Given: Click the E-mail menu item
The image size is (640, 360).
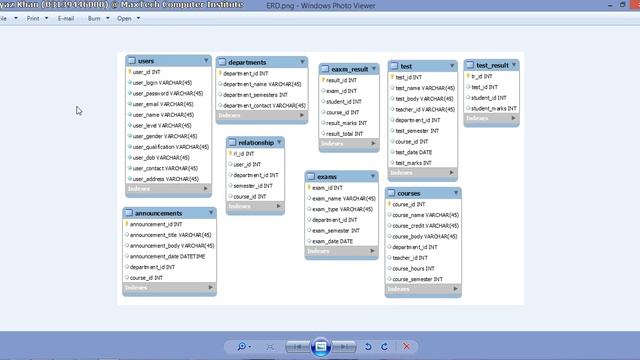Looking at the screenshot, I should point(66,18).
